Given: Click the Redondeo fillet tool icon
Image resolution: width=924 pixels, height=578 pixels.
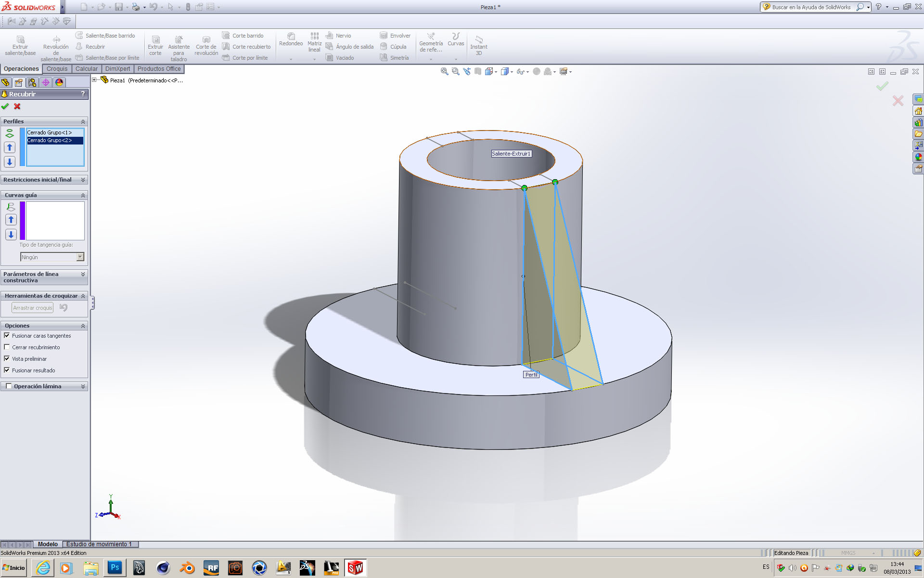Looking at the screenshot, I should click(x=291, y=37).
